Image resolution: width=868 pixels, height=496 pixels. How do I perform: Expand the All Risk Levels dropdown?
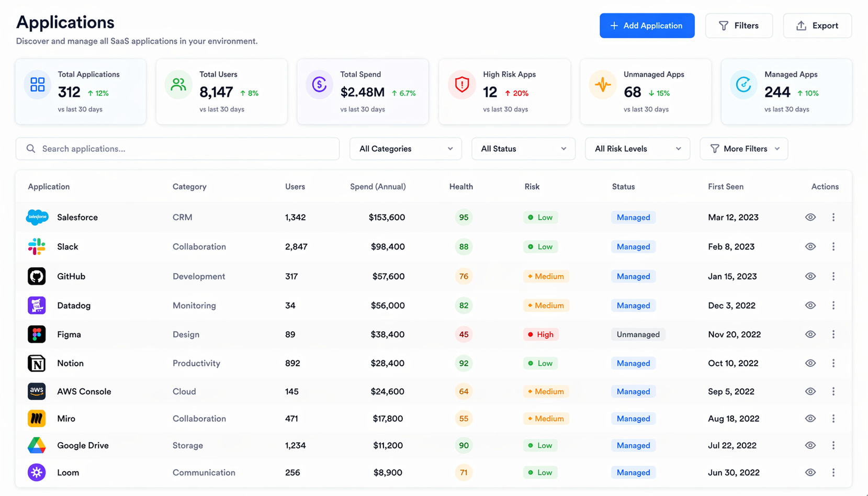click(x=637, y=149)
